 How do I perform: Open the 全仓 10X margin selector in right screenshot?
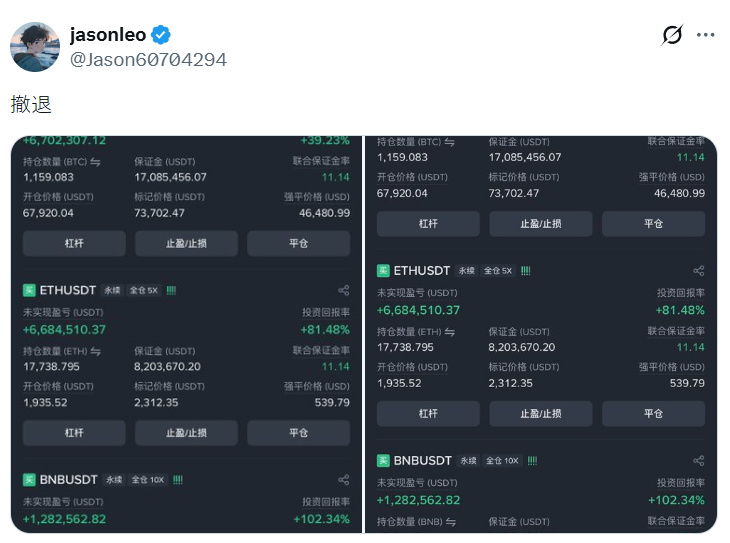(x=502, y=461)
